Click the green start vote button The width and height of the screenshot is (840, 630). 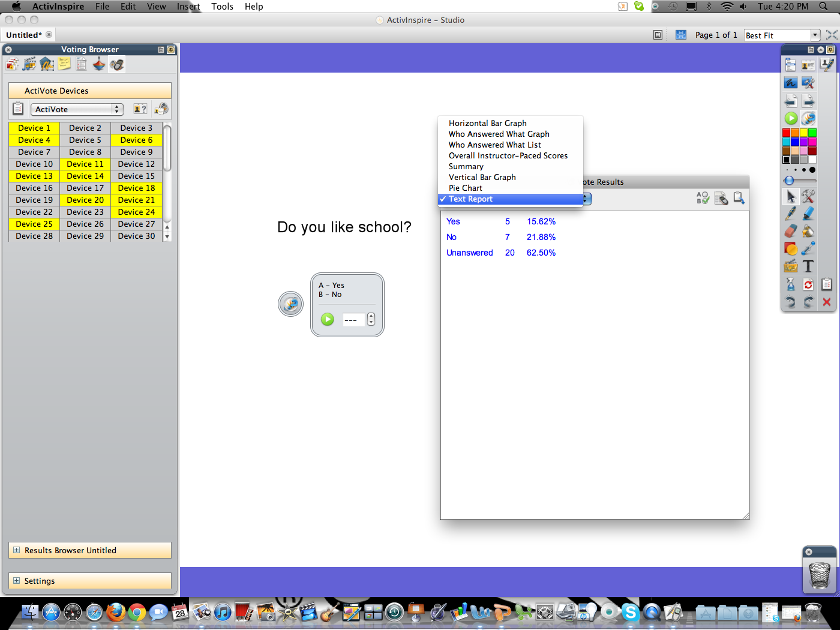click(327, 319)
